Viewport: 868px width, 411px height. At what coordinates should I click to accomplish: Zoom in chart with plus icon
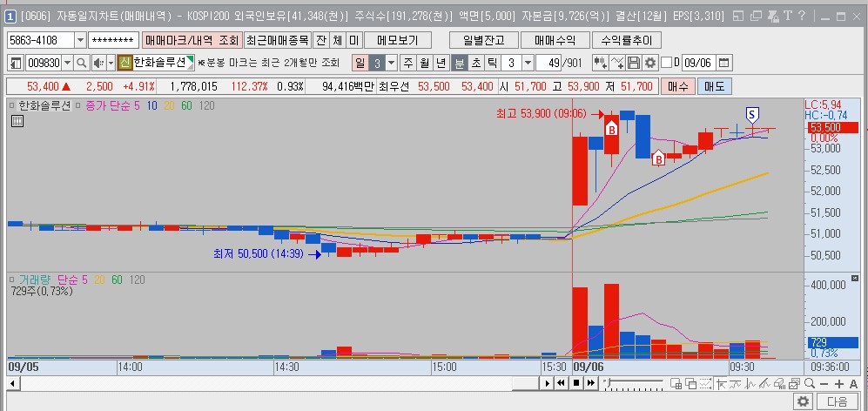(839, 384)
